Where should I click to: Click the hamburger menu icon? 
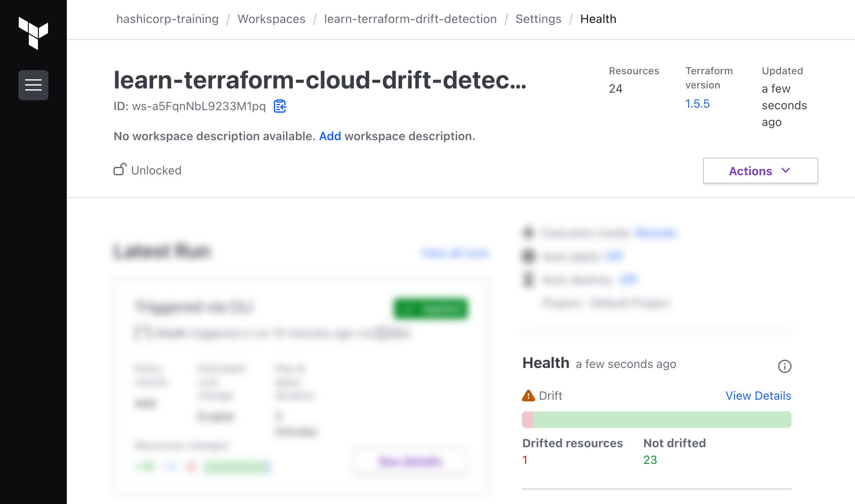pyautogui.click(x=33, y=85)
